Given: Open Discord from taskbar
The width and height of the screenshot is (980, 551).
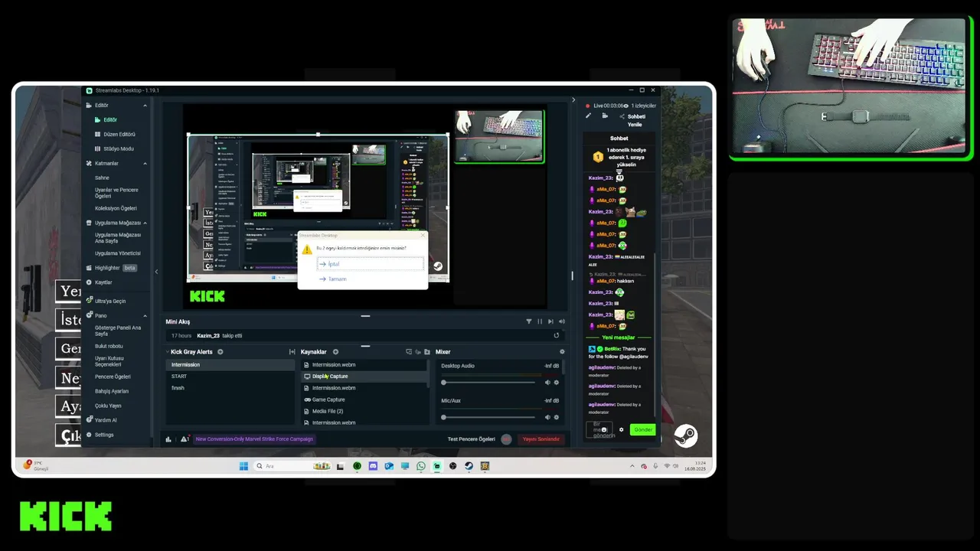Looking at the screenshot, I should click(373, 466).
